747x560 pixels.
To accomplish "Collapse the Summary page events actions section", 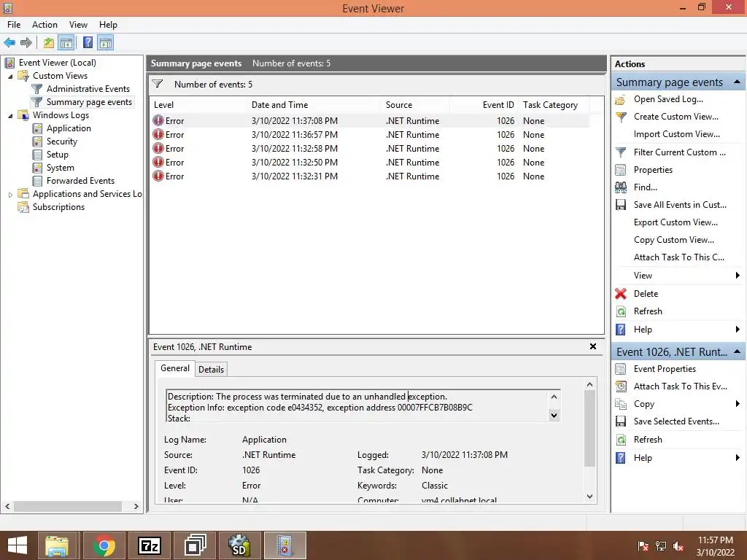I will click(737, 82).
